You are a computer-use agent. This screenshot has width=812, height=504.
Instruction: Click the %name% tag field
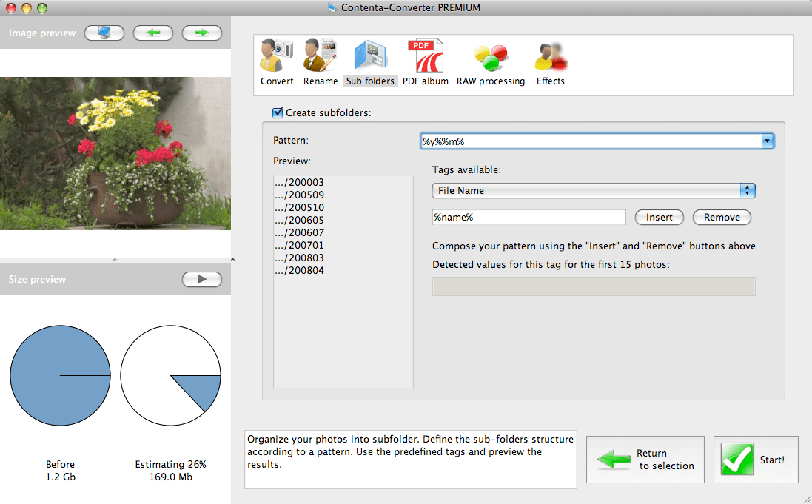click(x=529, y=217)
